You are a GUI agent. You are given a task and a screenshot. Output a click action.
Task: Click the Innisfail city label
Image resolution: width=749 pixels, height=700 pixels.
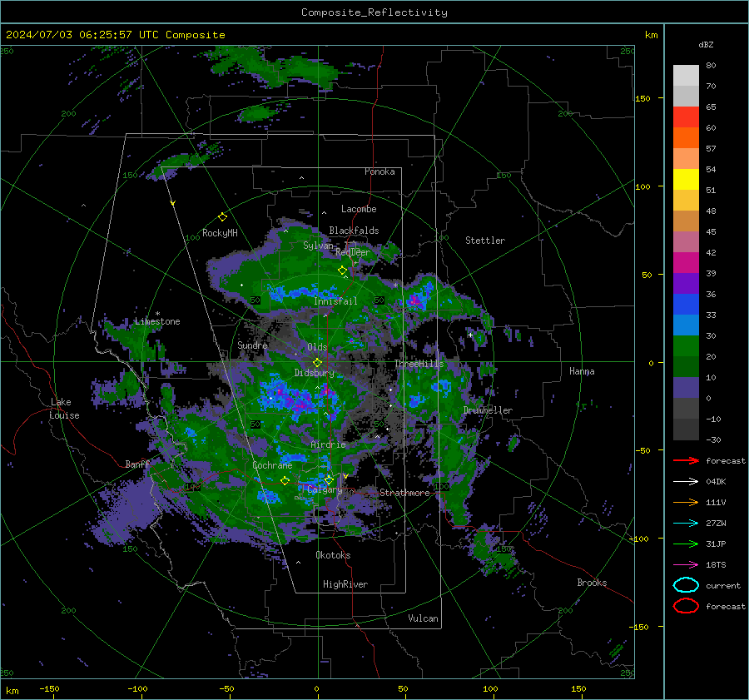pyautogui.click(x=335, y=301)
